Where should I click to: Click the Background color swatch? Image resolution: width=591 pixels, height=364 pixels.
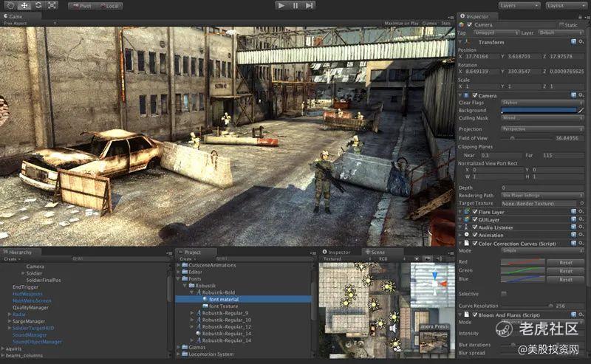pos(539,111)
